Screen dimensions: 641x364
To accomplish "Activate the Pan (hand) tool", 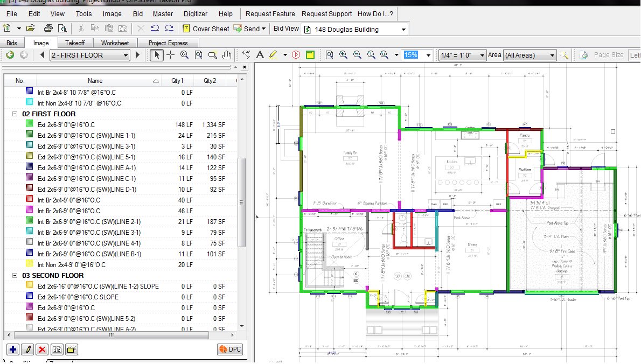I will tap(226, 55).
